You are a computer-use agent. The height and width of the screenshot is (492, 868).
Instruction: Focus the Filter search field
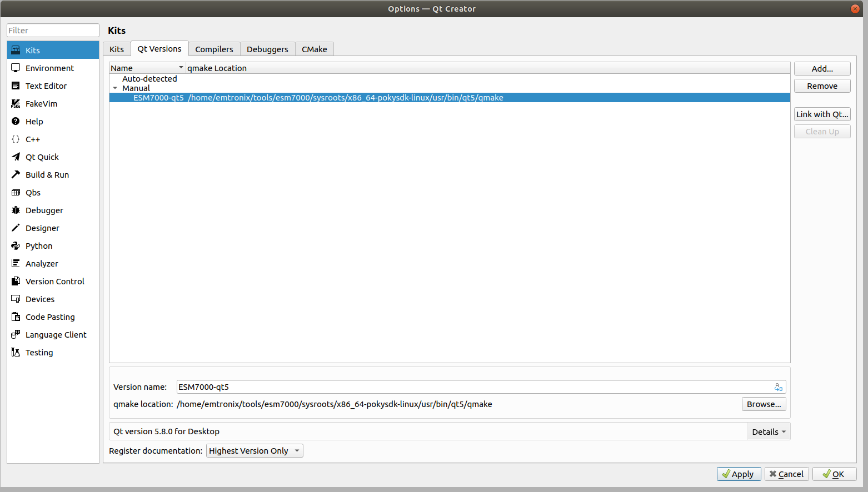coord(53,31)
